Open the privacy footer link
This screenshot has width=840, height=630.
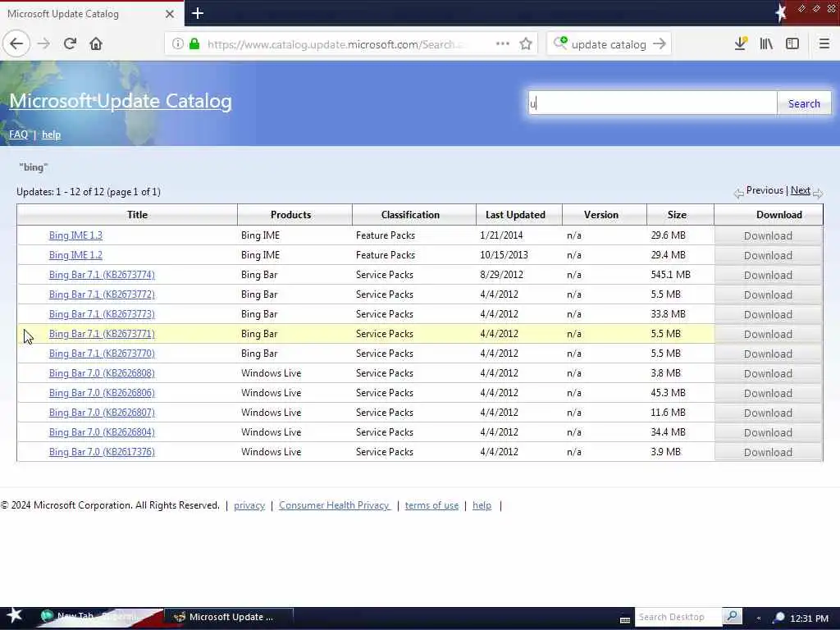pos(249,505)
